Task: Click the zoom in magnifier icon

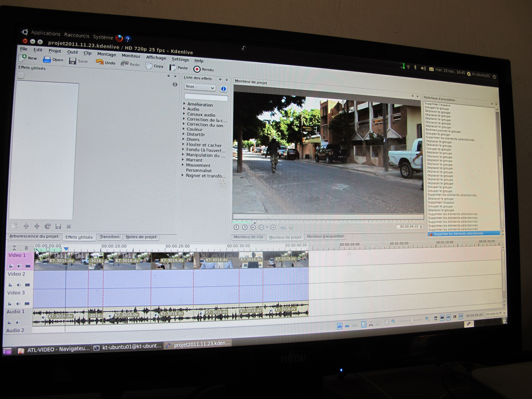Action: (427, 319)
